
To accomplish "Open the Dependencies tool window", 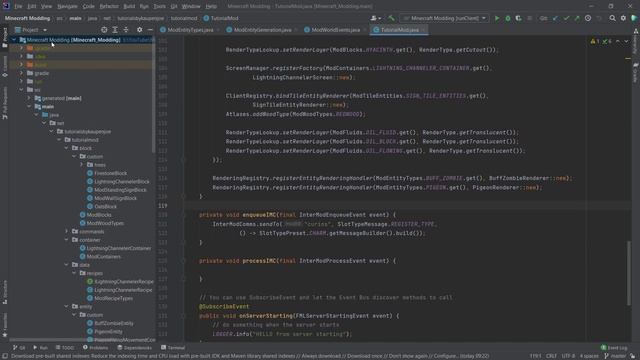I will tap(134, 348).
